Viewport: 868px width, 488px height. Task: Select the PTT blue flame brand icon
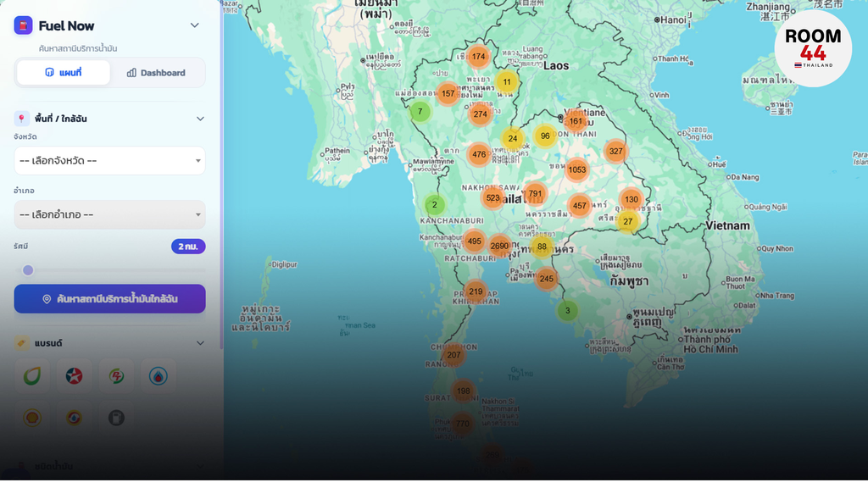coord(159,374)
